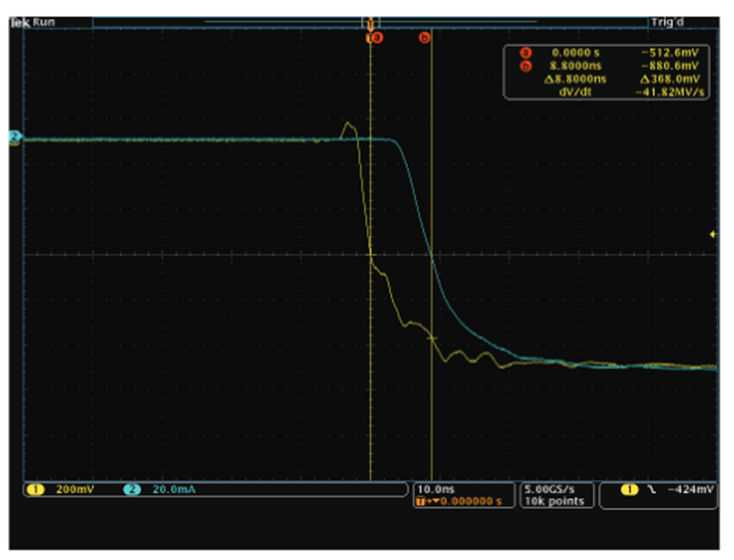
Task: Select channel 2 ground reference marker
Action: pyautogui.click(x=14, y=137)
